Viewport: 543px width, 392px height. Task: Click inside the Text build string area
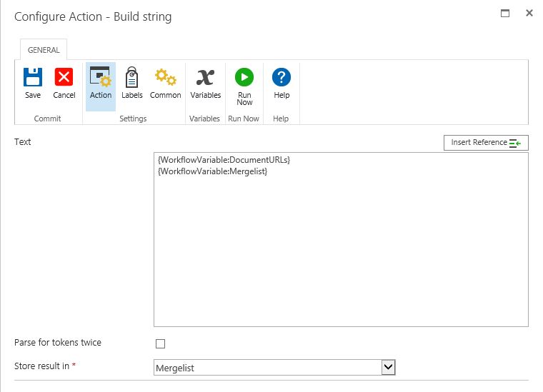341,250
